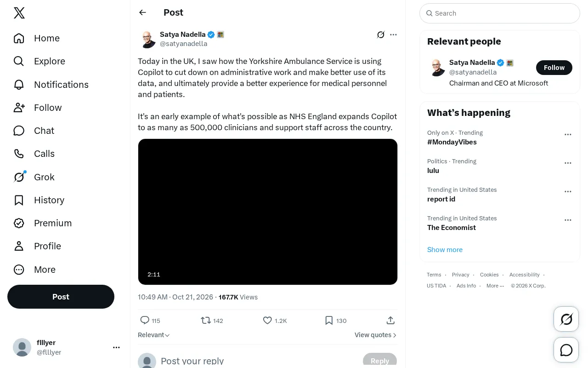Click the X logo icon
Viewport: 588px width, 368px height.
[x=19, y=13]
